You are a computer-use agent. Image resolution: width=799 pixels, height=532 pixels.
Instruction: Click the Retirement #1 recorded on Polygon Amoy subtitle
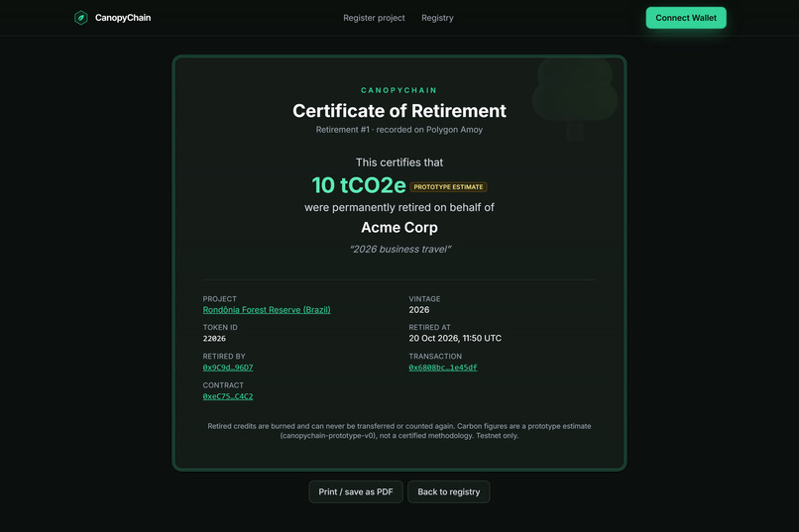pyautogui.click(x=399, y=130)
